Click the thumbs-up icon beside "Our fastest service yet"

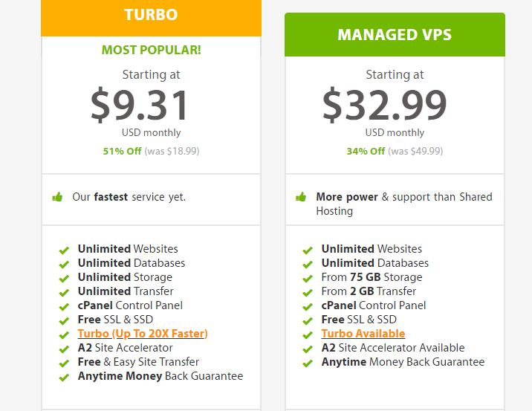57,197
